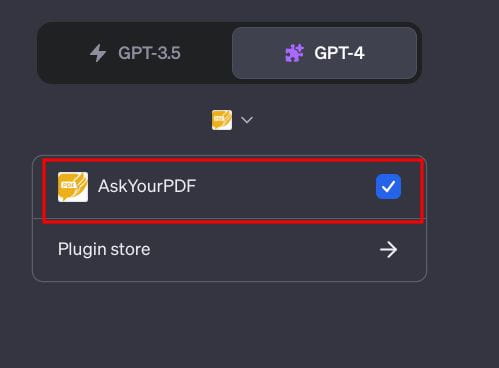The width and height of the screenshot is (499, 368).
Task: Disable AskYourPDF by clicking its name
Action: pyautogui.click(x=147, y=186)
